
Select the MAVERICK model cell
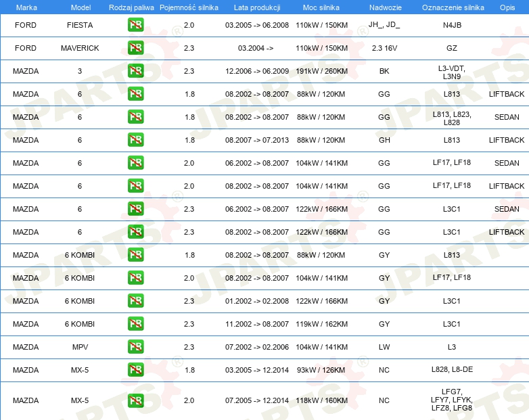(80, 48)
